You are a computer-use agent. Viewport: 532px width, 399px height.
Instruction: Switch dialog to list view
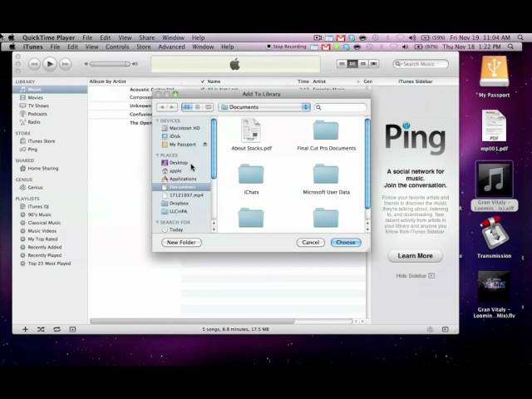point(198,107)
